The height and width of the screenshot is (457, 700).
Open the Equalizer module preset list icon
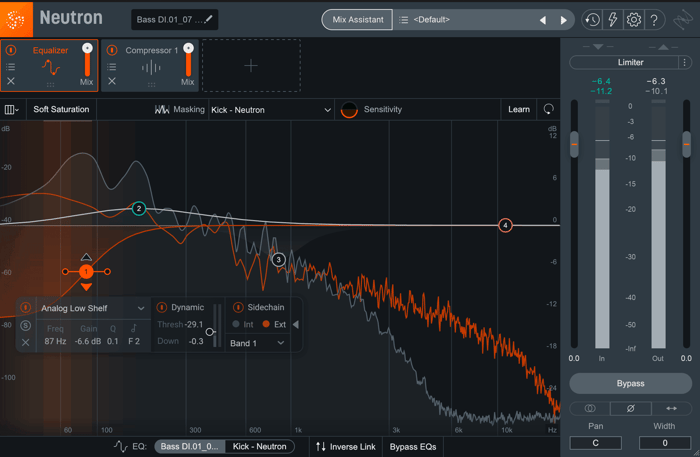coord(10,67)
